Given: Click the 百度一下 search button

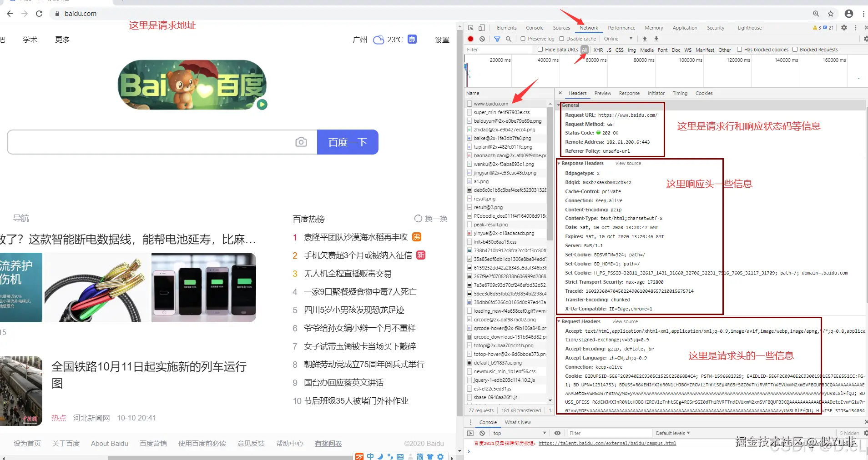Looking at the screenshot, I should pyautogui.click(x=348, y=142).
